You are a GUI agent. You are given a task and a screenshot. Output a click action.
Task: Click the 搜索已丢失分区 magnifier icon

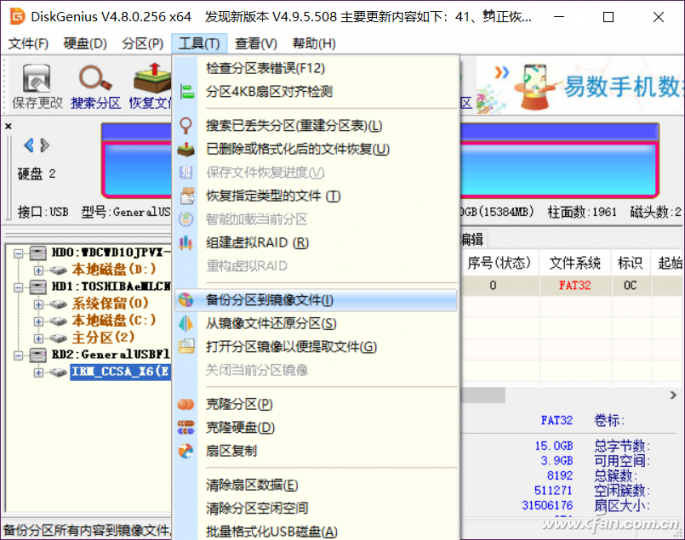(x=186, y=126)
